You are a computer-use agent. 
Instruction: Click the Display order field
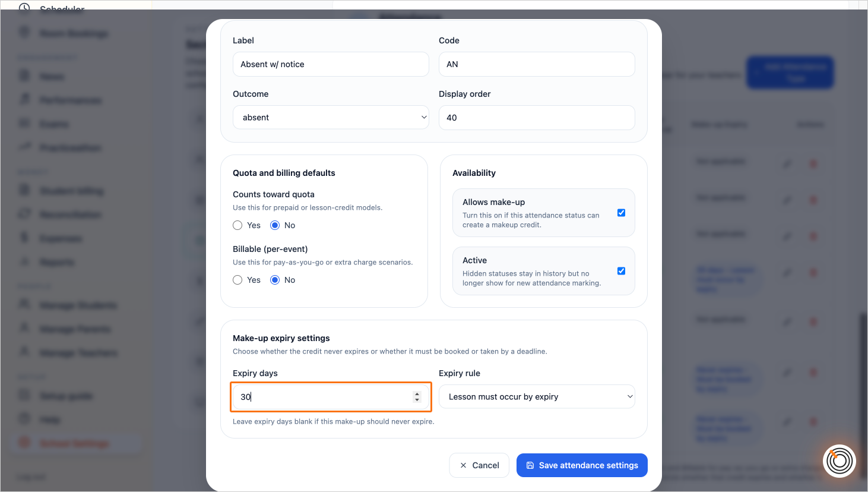(x=537, y=118)
